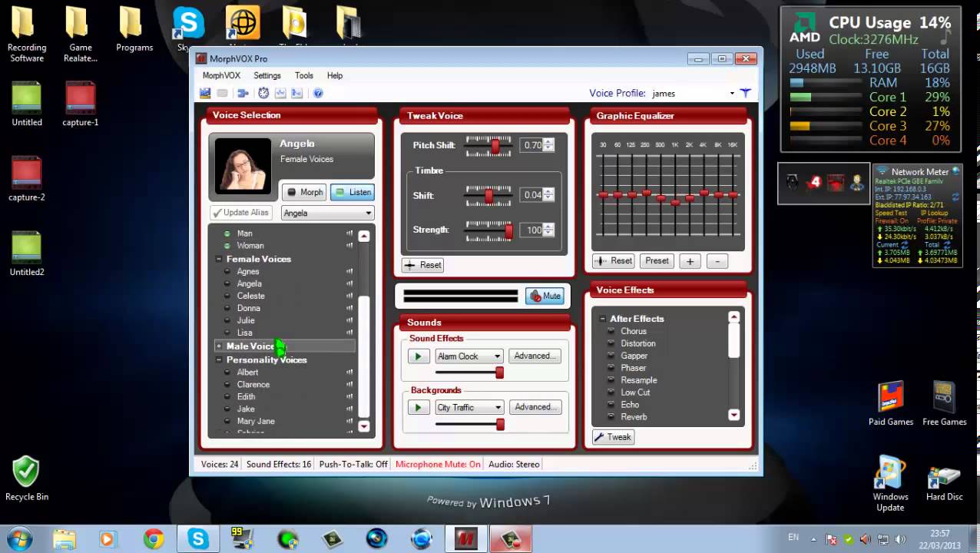The width and height of the screenshot is (980, 553).
Task: Open the Angela alias dropdown
Action: (x=327, y=213)
